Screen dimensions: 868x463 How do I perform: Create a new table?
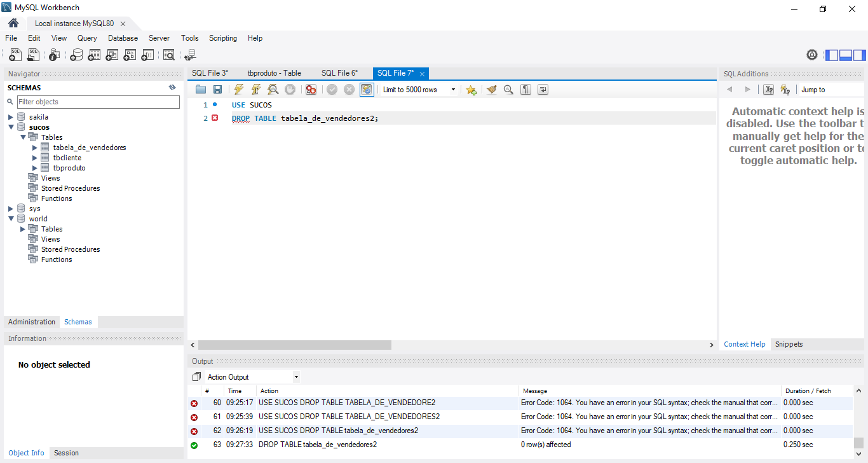(x=94, y=55)
